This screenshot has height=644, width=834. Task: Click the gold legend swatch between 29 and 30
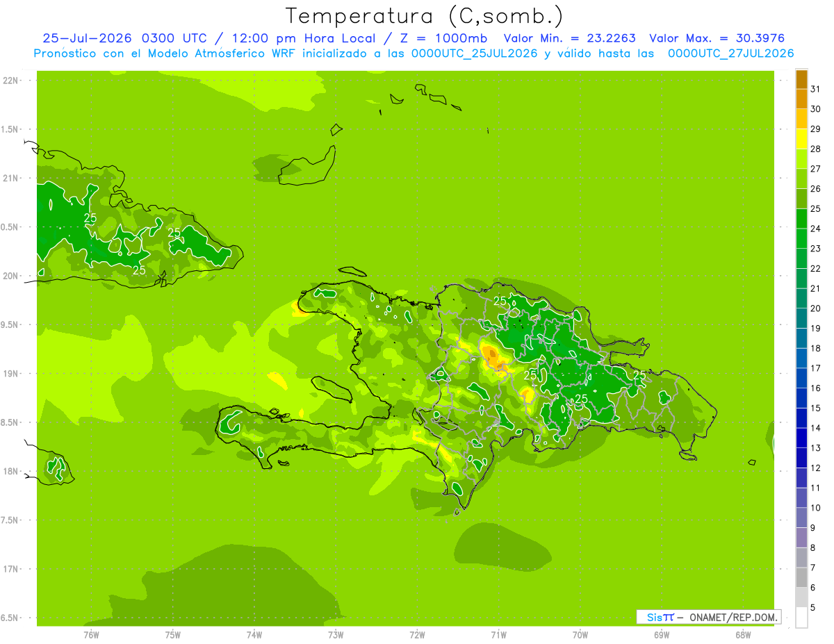(801, 119)
